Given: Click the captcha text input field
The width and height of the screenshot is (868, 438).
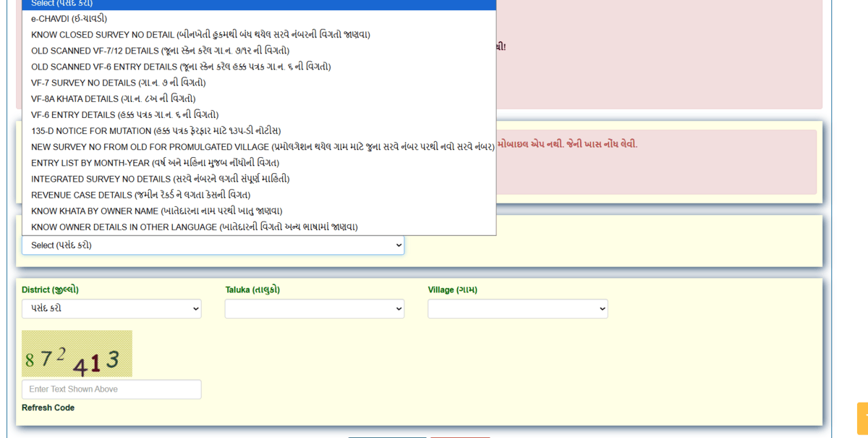Looking at the screenshot, I should 111,389.
